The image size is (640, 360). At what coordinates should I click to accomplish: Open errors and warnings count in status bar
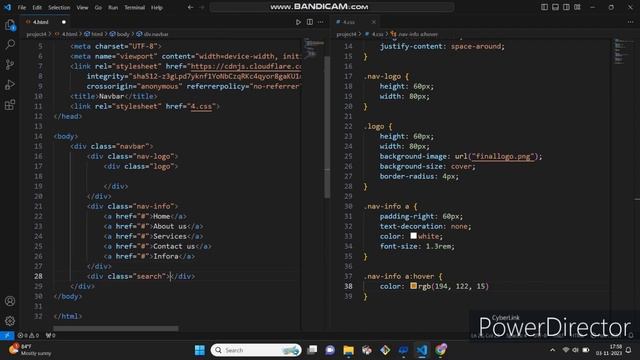28,336
